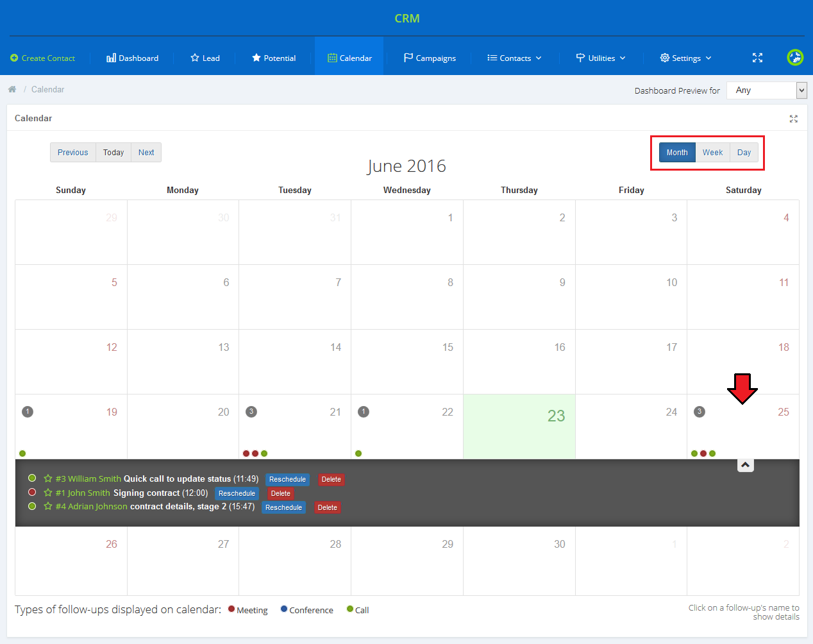Click the Wednesday column header
This screenshot has width=813, height=644.
(407, 190)
